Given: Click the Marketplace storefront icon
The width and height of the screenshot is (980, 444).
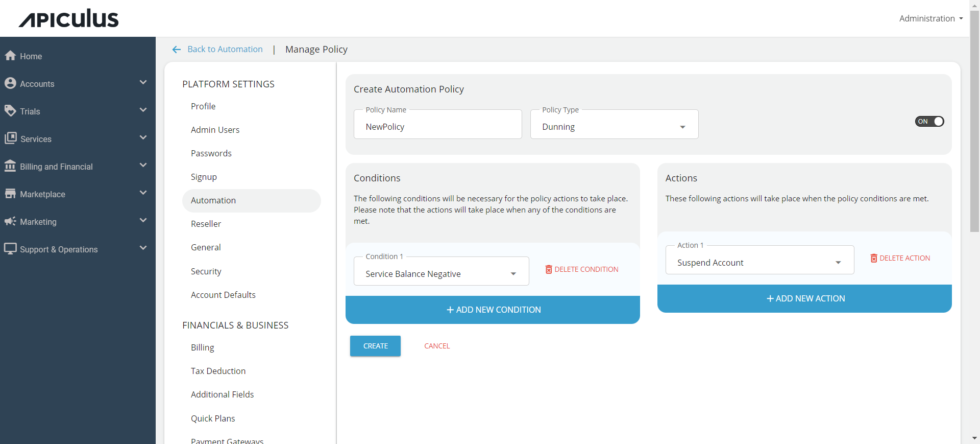Looking at the screenshot, I should point(10,194).
